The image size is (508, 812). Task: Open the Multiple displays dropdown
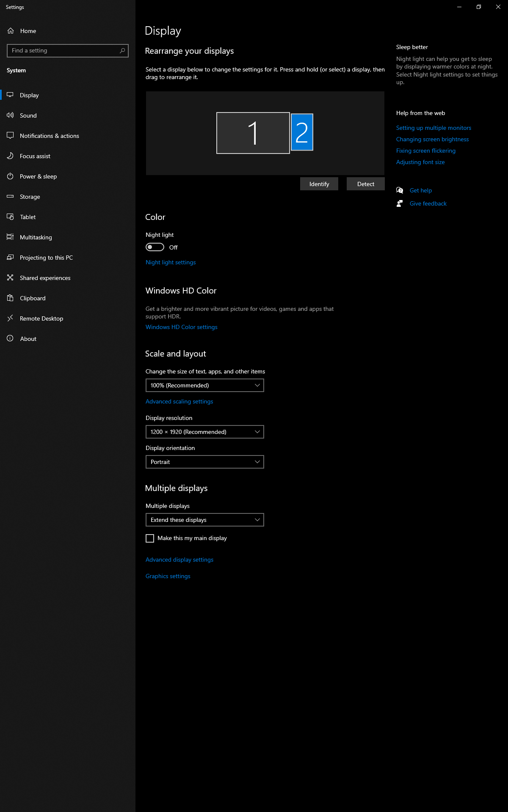pos(205,520)
